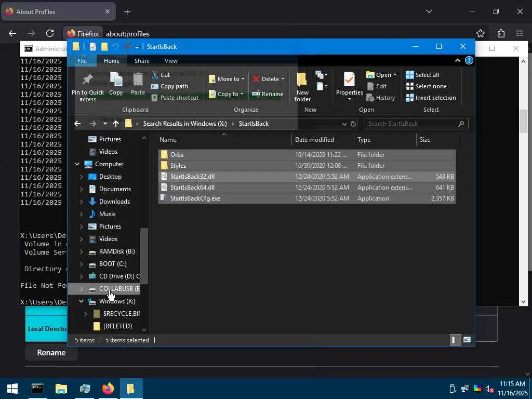Image resolution: width=532 pixels, height=399 pixels.
Task: Click Cut in the Clipboard group
Action: 161,75
